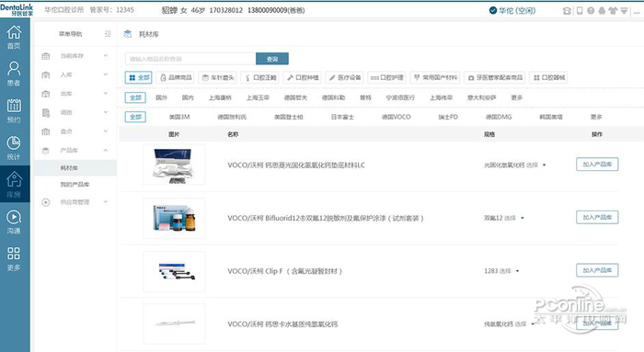Image resolution: width=644 pixels, height=352 pixels.
Task: Open the 钙思卡水基质 syringe thumbnail
Action: pos(174,324)
